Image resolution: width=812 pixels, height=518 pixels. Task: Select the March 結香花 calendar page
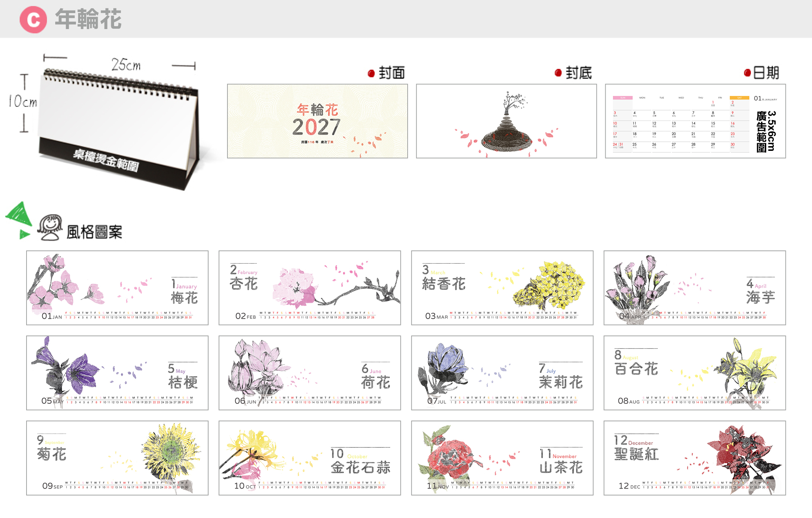pyautogui.click(x=502, y=288)
